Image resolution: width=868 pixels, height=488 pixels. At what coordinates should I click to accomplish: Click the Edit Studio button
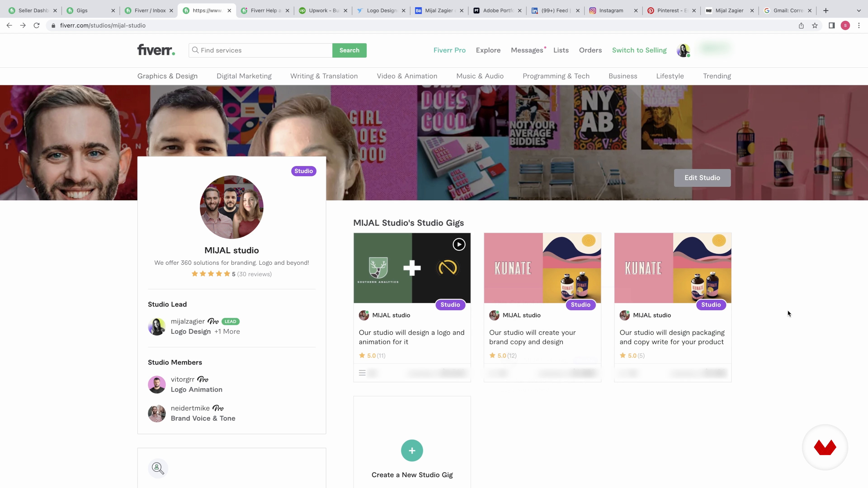(x=702, y=178)
